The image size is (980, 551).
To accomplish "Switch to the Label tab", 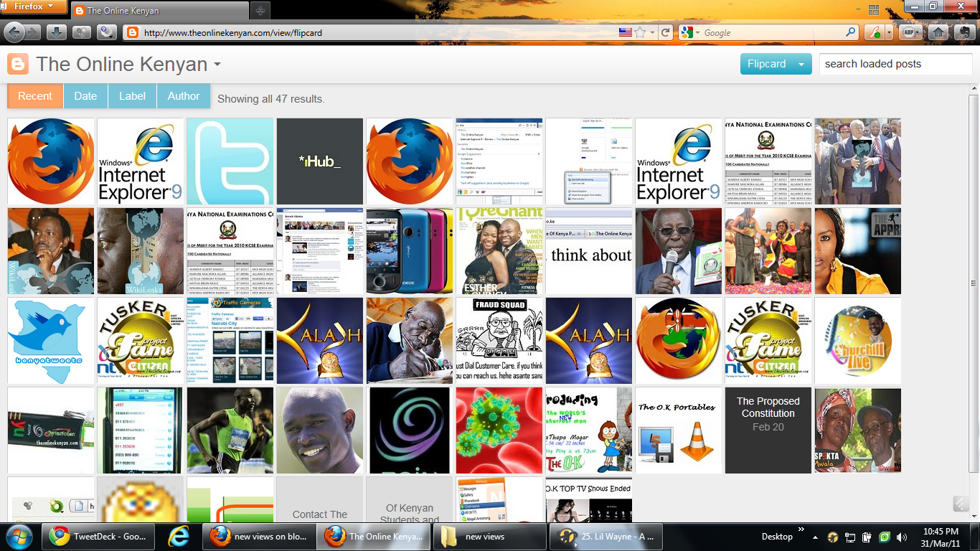I will pos(132,96).
